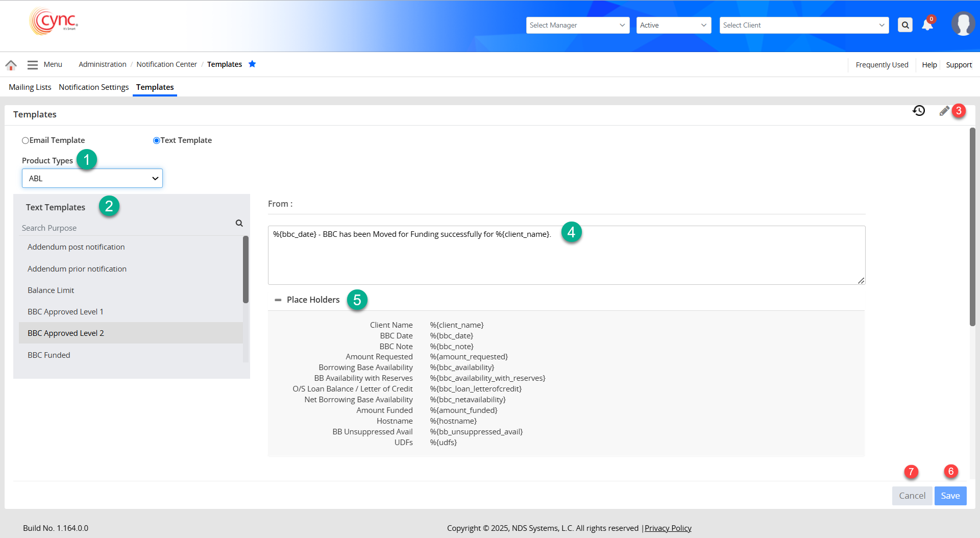Open the notifications bell
This screenshot has width=980, height=538.
(927, 25)
